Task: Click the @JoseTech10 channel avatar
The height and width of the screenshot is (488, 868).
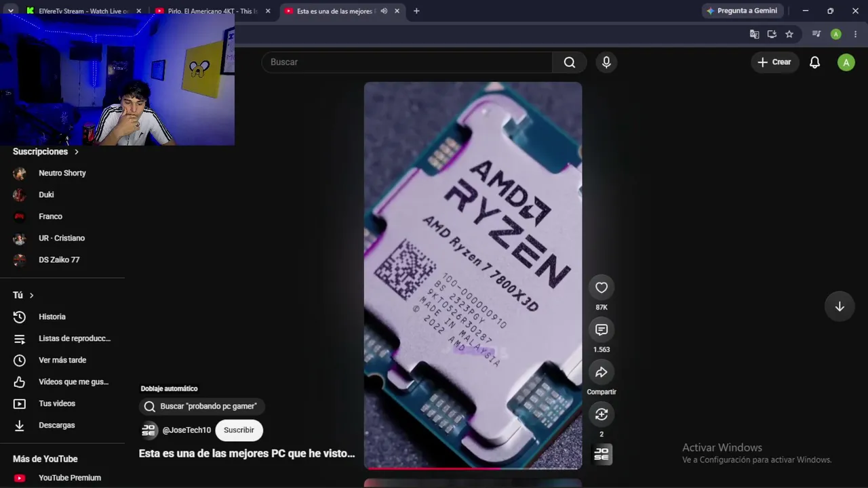Action: 149,430
